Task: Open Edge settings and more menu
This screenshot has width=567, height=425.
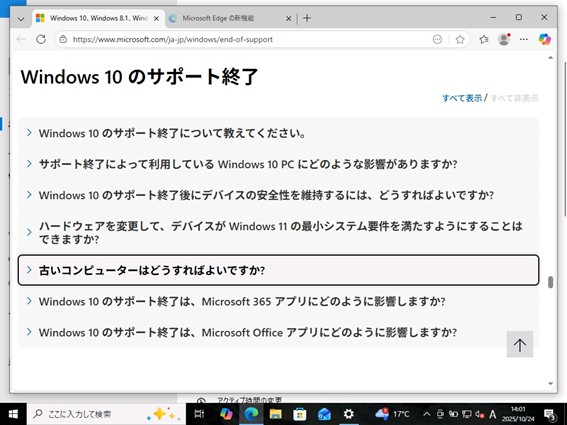Action: click(524, 39)
